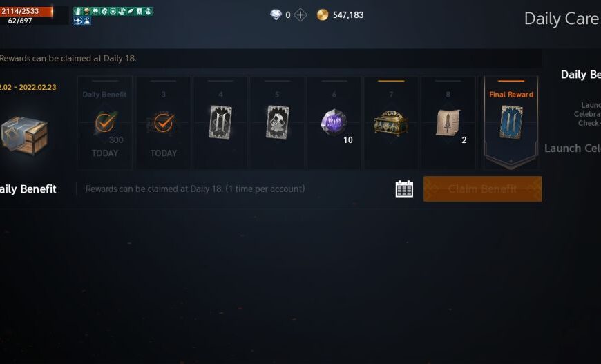This screenshot has width=601, height=364.
Task: Click the orange health bar 2114/2533
Action: coord(26,11)
